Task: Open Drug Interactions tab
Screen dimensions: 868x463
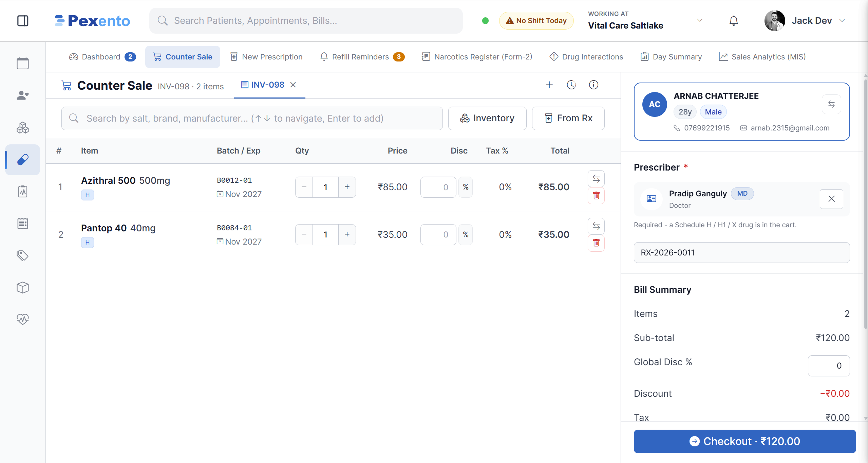Action: (586, 57)
